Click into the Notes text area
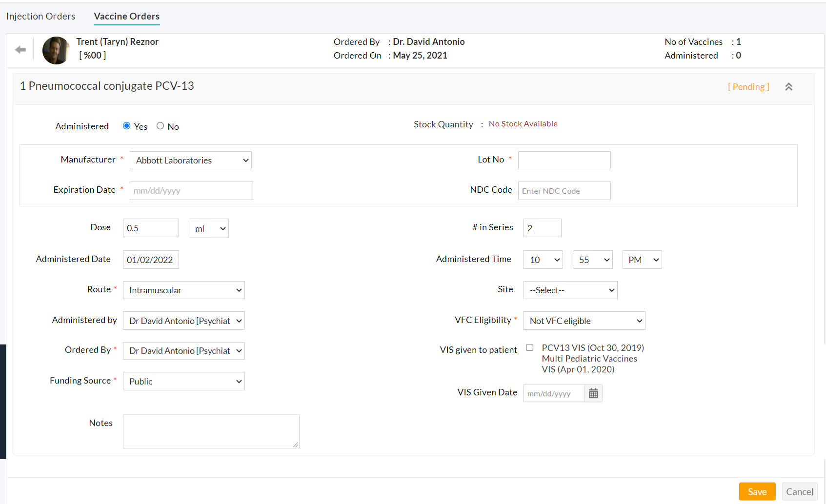 pyautogui.click(x=211, y=431)
